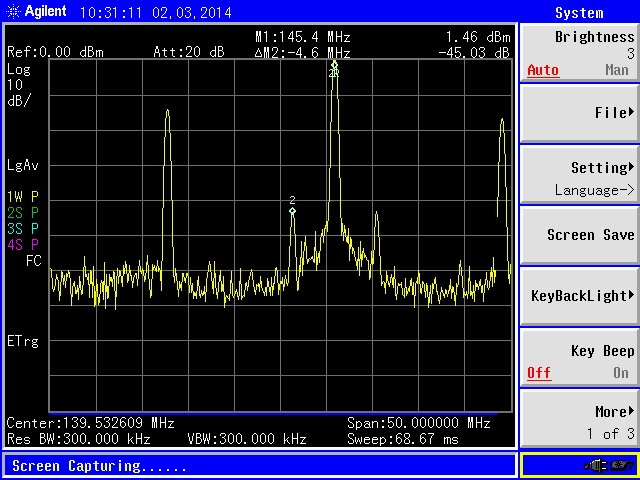Select marker 1 diamond at the tallest peak
The width and height of the screenshot is (640, 480).
334,66
